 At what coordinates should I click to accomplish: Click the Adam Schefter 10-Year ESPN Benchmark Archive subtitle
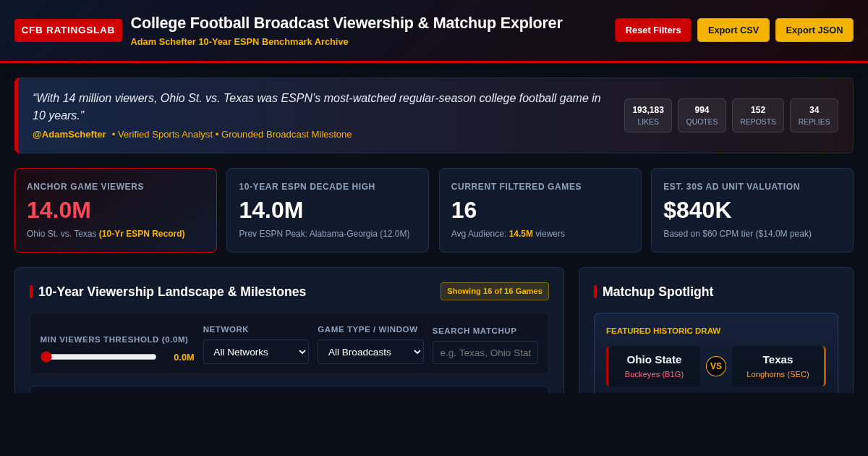coord(239,42)
